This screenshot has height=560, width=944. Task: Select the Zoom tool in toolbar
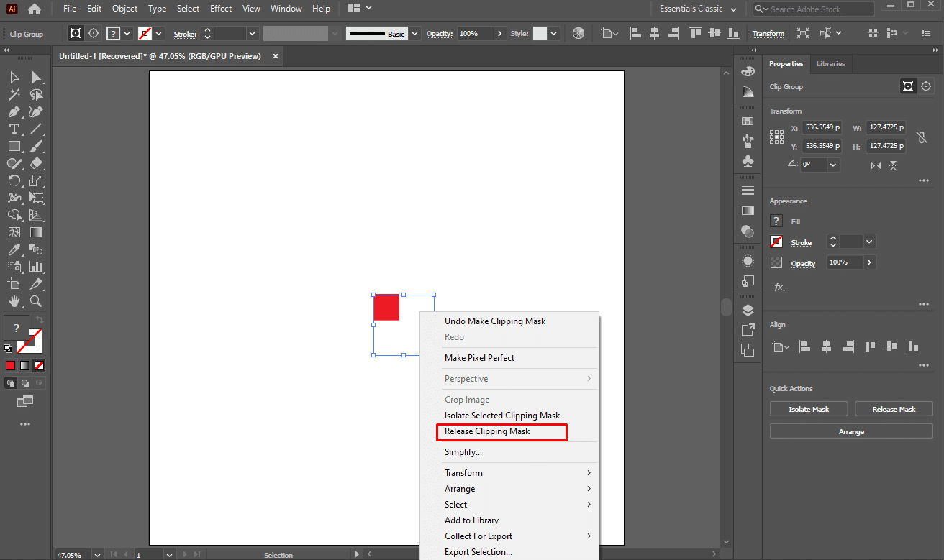coord(36,301)
